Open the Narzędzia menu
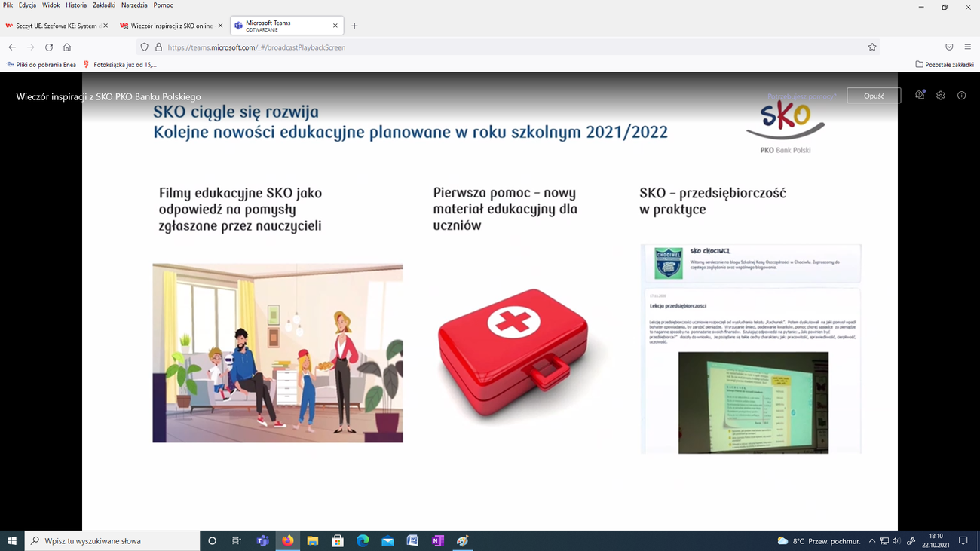 134,5
